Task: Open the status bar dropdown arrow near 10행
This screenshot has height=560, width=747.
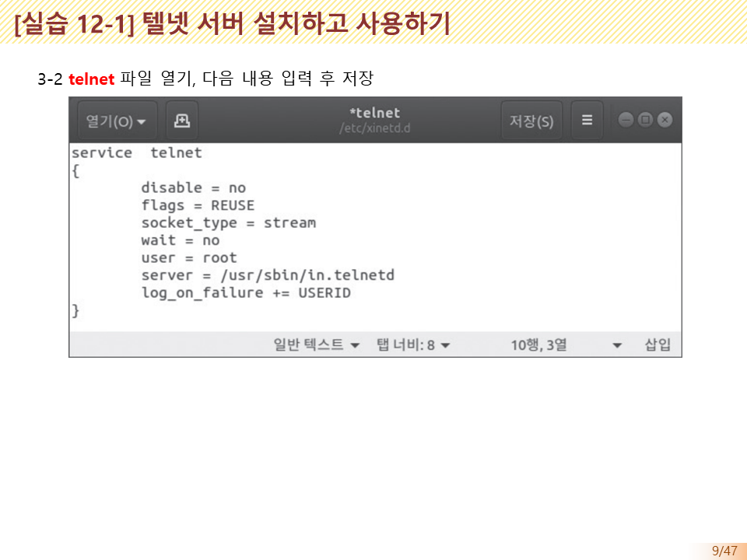Action: 617,345
